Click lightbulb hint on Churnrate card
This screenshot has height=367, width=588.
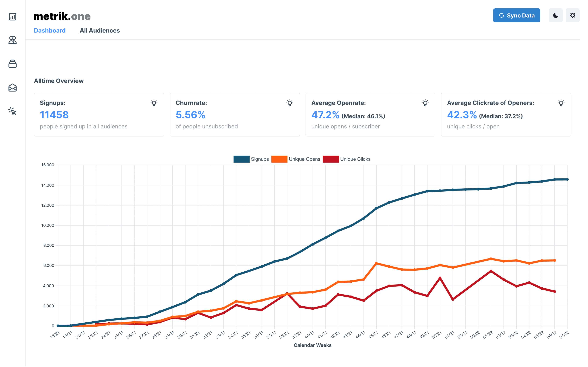[x=290, y=103]
